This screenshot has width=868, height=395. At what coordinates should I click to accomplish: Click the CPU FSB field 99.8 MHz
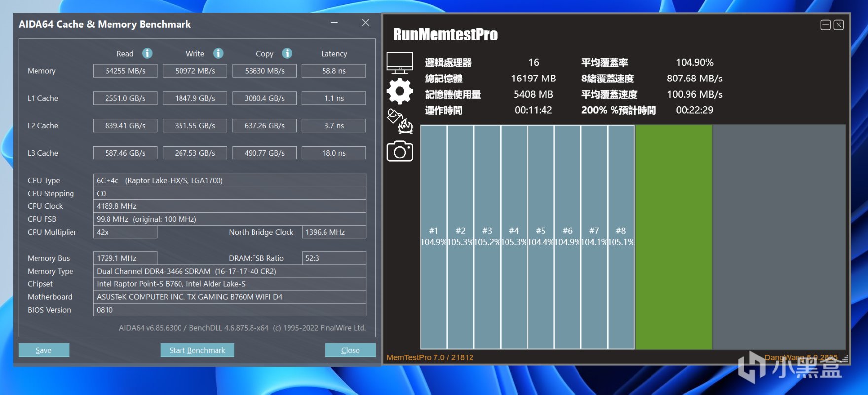pyautogui.click(x=230, y=219)
